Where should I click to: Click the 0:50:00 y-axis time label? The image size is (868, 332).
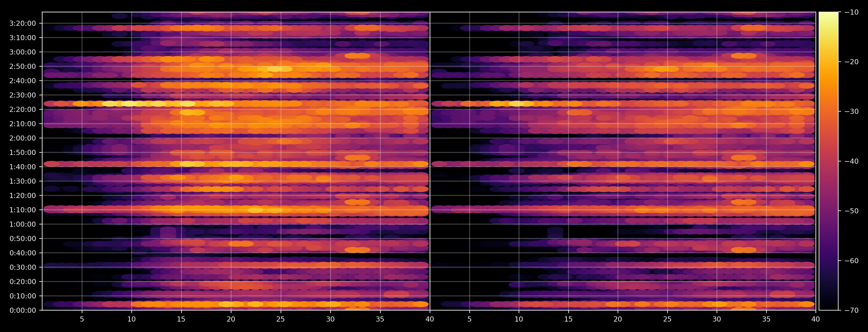point(23,239)
